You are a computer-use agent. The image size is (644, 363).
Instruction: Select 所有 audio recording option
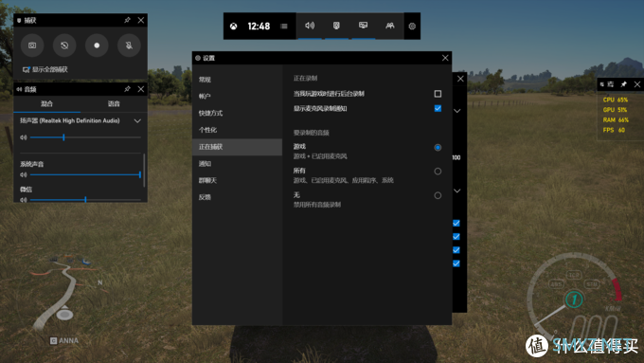point(438,172)
